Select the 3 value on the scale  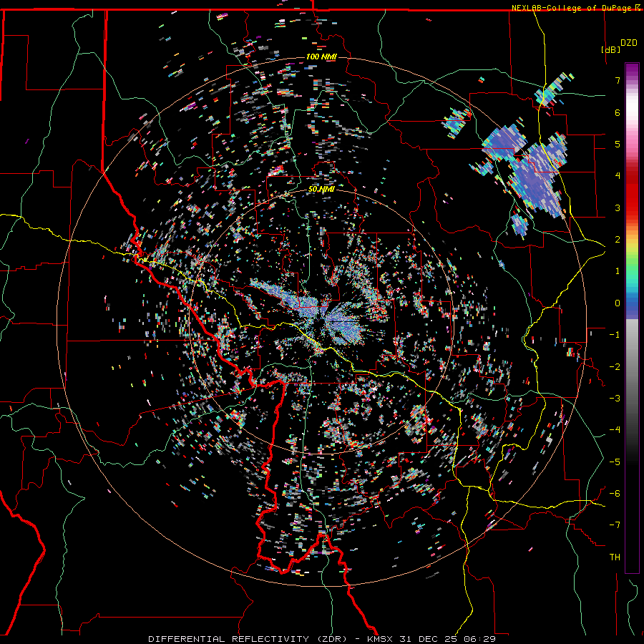point(618,208)
